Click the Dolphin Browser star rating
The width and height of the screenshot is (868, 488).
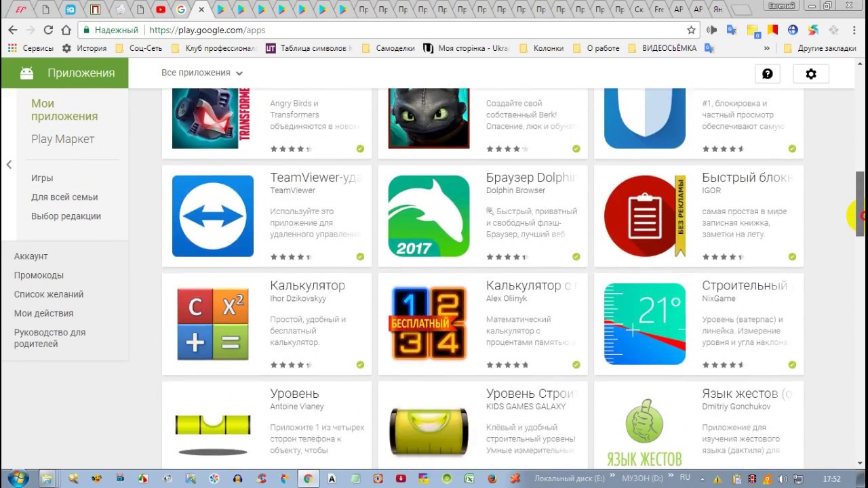click(x=507, y=257)
